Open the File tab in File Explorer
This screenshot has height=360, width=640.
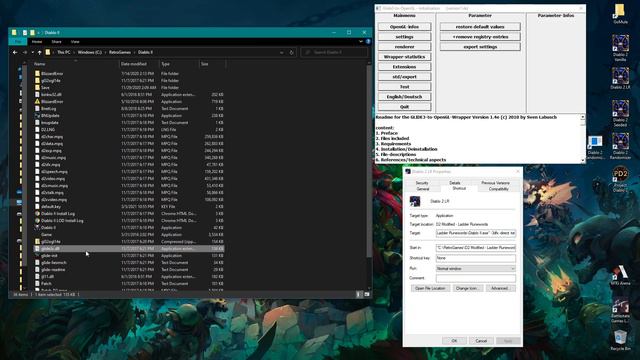click(18, 42)
